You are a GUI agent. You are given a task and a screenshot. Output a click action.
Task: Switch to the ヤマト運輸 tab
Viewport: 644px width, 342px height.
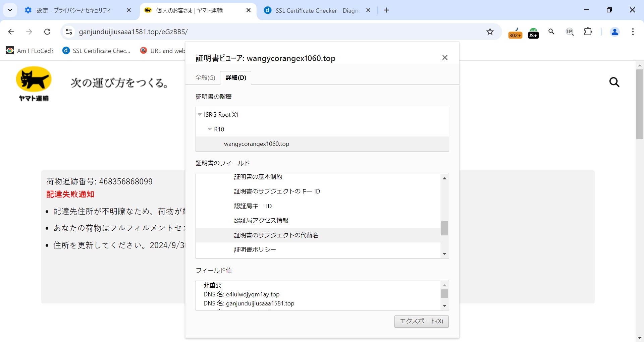(198, 10)
